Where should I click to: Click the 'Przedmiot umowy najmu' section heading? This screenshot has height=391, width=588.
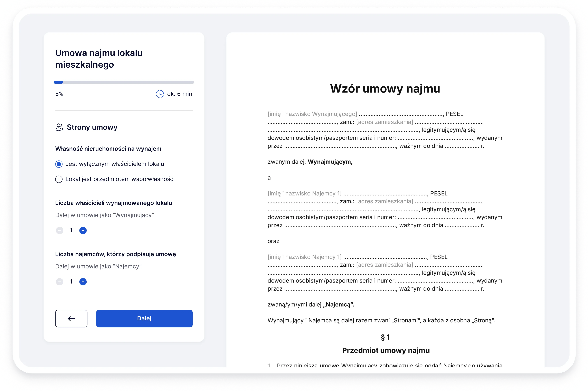point(386,350)
